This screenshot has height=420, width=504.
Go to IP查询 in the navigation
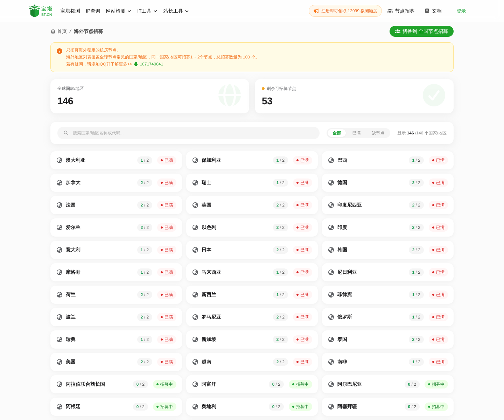[93, 11]
